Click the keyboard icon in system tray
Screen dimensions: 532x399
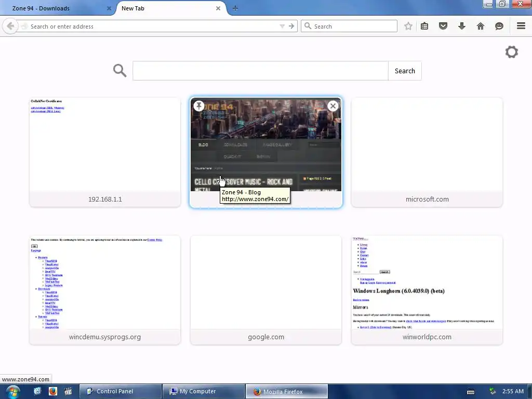tap(471, 392)
